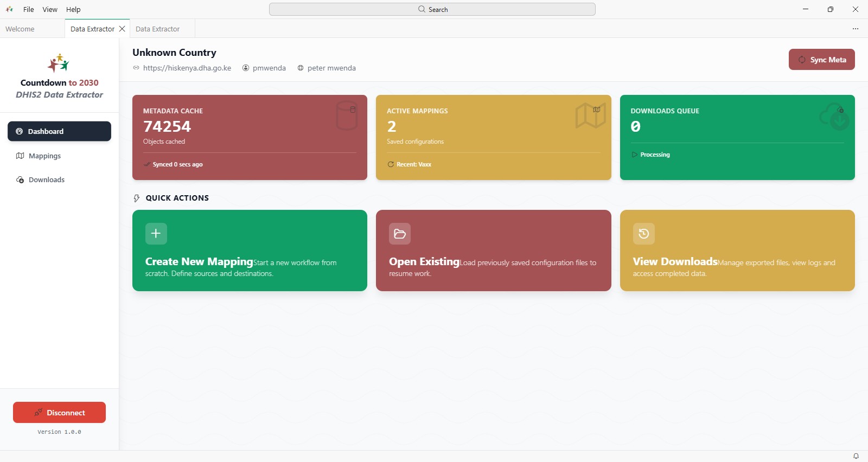Screen dimensions: 868x462
Task: Click the Synced checkmark icon
Action: coord(147,164)
